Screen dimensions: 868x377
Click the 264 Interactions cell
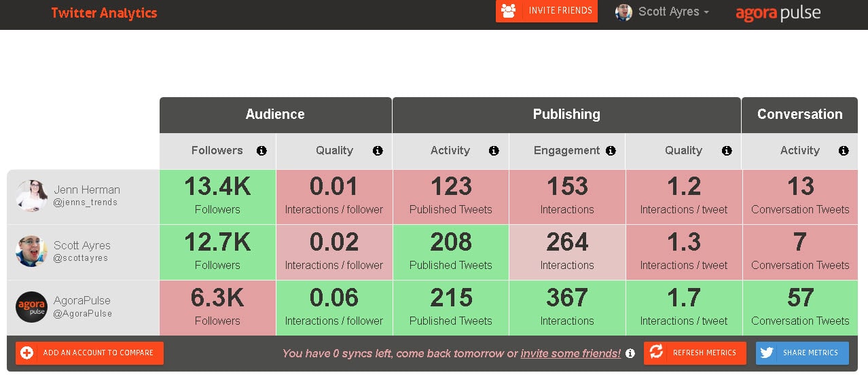(x=567, y=252)
